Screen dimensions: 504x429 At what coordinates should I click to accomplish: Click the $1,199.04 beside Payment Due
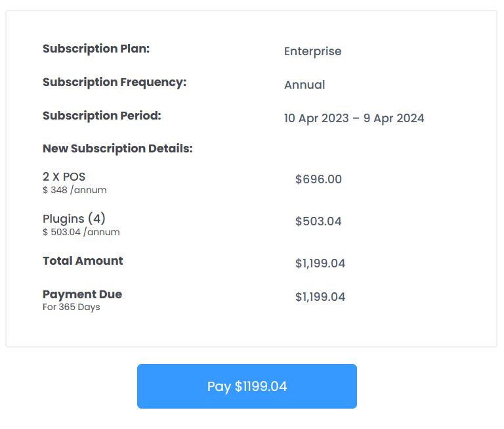pyautogui.click(x=320, y=297)
